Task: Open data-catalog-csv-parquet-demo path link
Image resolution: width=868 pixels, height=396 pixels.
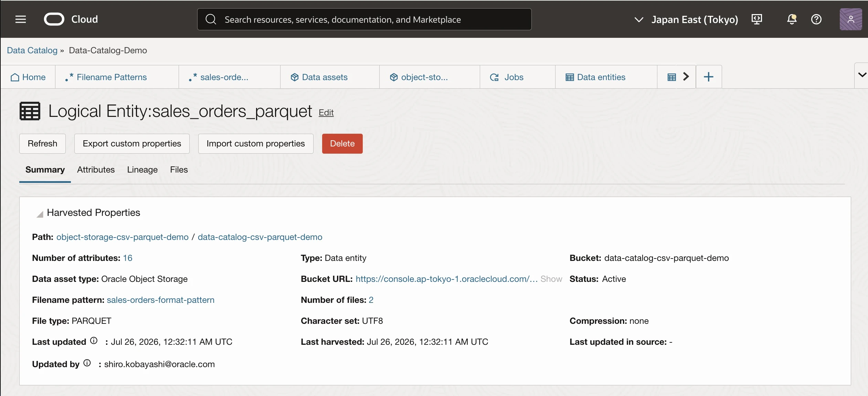Action: point(260,237)
